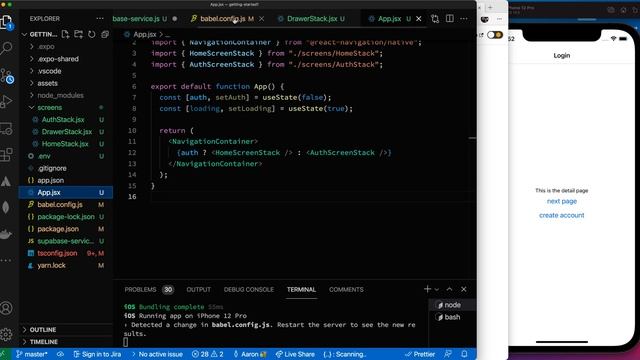The image size is (640, 360).
Task: Click next page link in simulator
Action: tap(562, 201)
